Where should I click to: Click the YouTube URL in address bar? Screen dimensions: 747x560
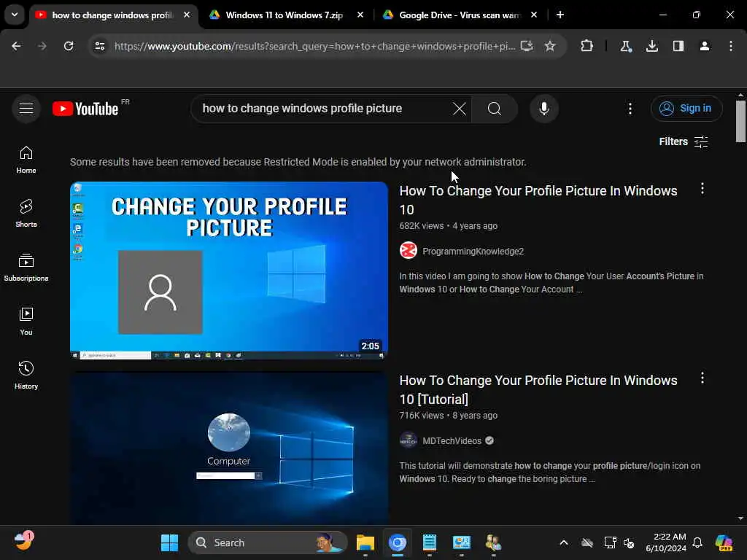pos(314,46)
